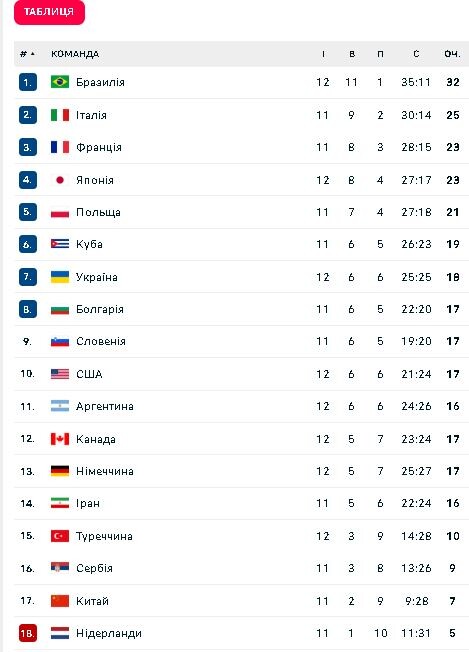Screen dimensions: 469x652
Task: Click the Japan flag icon
Action: tap(60, 180)
